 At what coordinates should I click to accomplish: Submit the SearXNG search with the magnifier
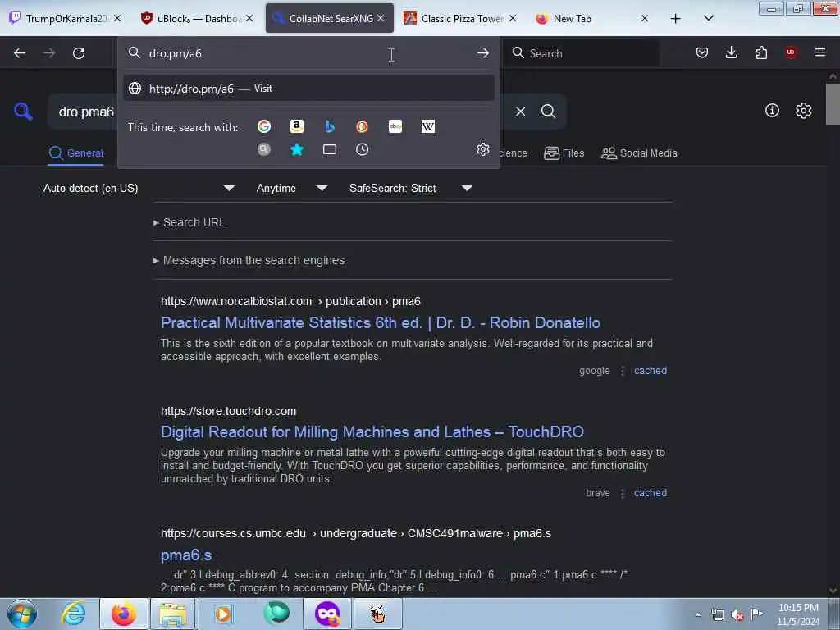(x=548, y=112)
